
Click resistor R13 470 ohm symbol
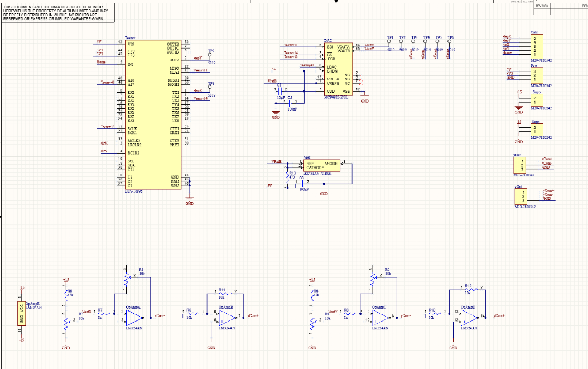[x=288, y=176]
